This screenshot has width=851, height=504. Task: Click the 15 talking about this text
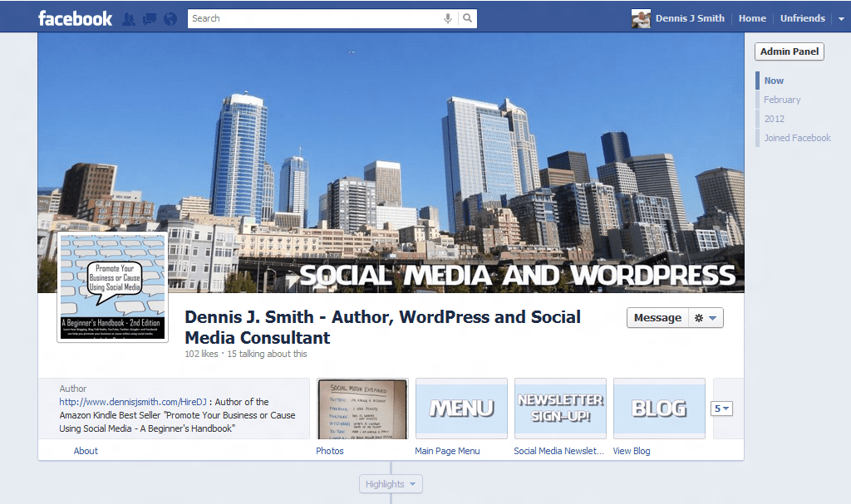point(267,354)
